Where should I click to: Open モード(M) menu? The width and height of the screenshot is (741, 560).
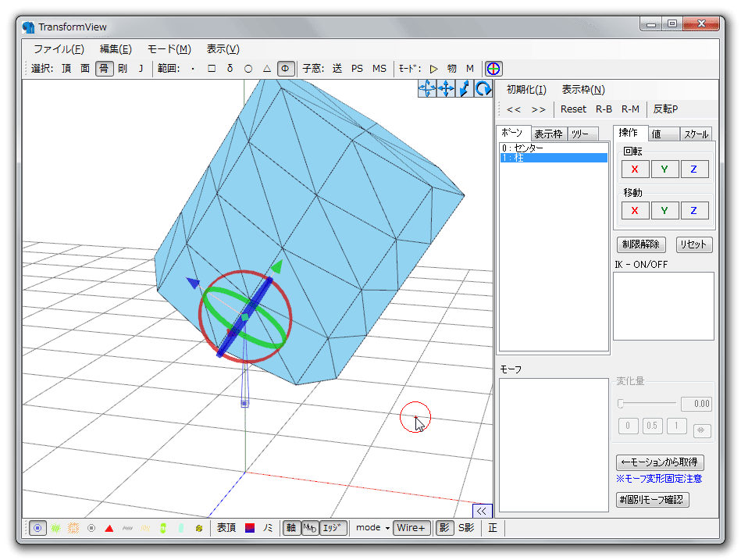(x=169, y=49)
